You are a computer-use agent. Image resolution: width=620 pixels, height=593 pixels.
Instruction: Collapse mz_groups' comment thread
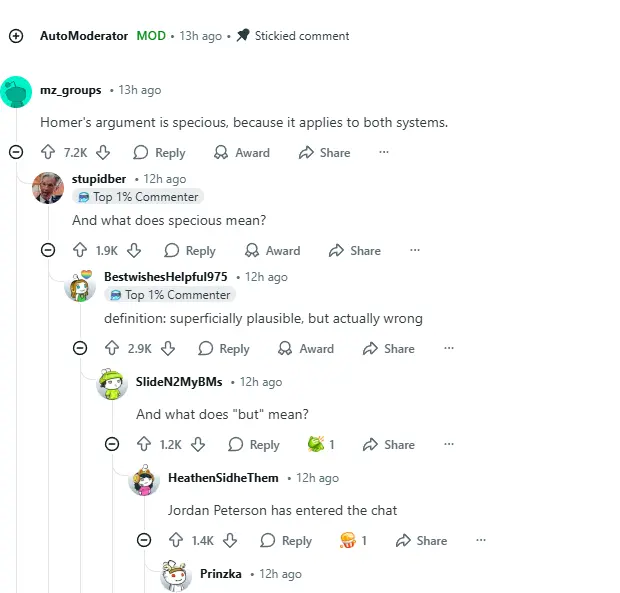click(x=16, y=153)
